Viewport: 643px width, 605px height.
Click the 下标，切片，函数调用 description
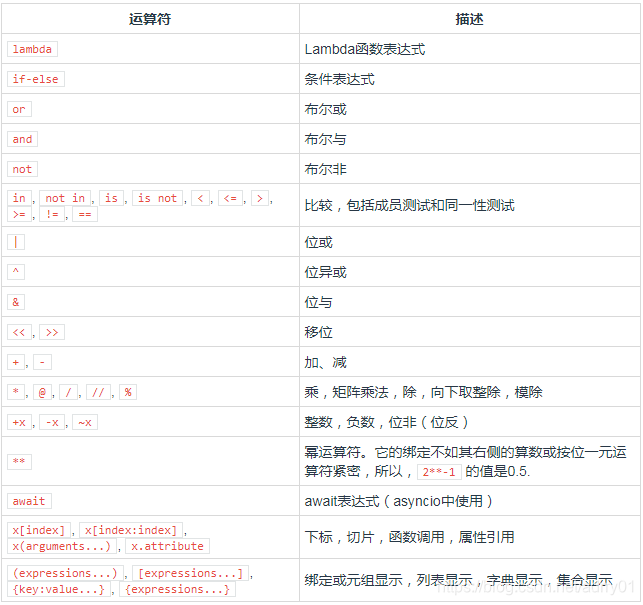[x=409, y=537]
